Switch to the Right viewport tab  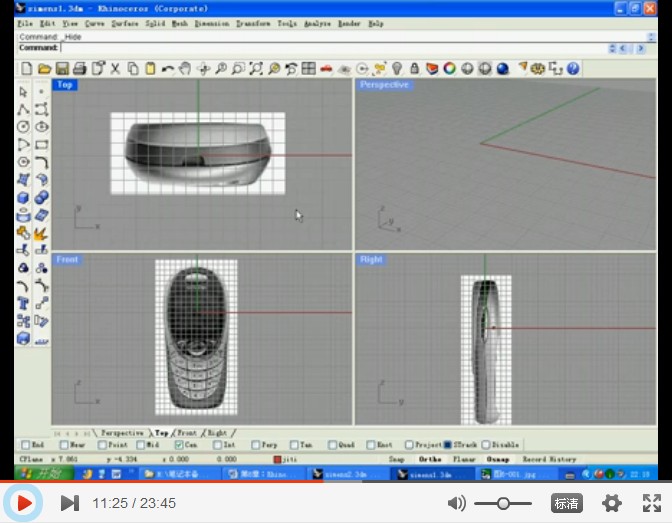point(217,433)
